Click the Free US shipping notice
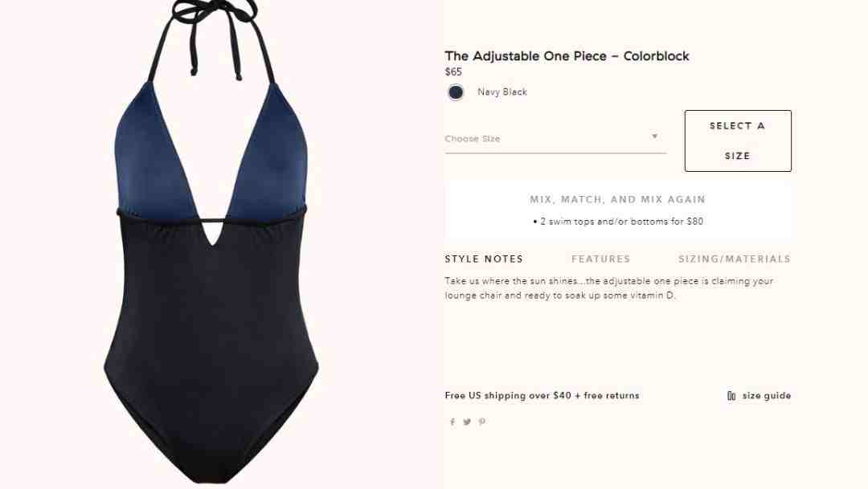This screenshot has width=868, height=489. pos(542,396)
